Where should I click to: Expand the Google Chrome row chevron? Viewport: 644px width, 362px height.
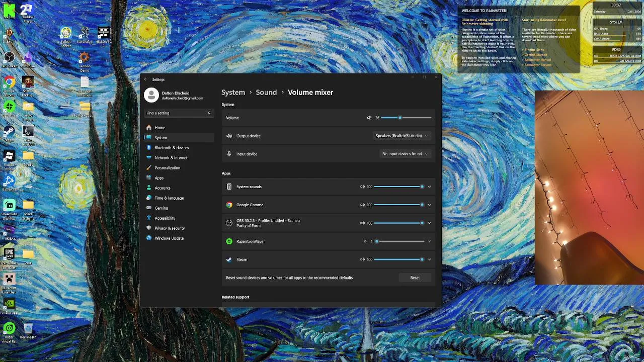click(x=429, y=205)
